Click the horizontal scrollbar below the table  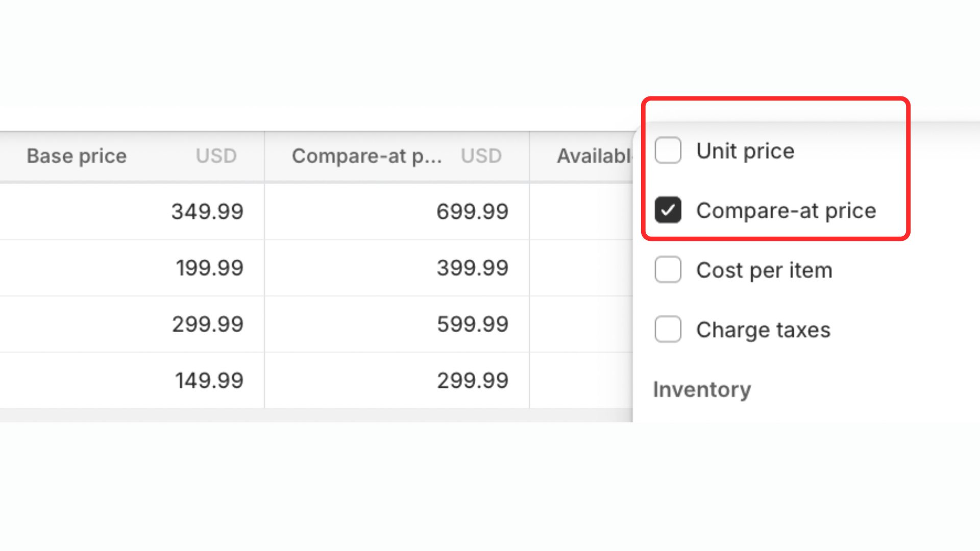306,415
